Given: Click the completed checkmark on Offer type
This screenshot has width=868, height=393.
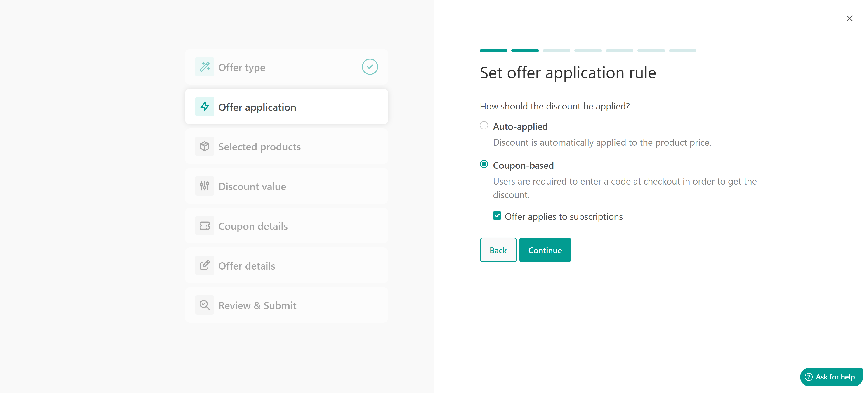Looking at the screenshot, I should [x=370, y=67].
